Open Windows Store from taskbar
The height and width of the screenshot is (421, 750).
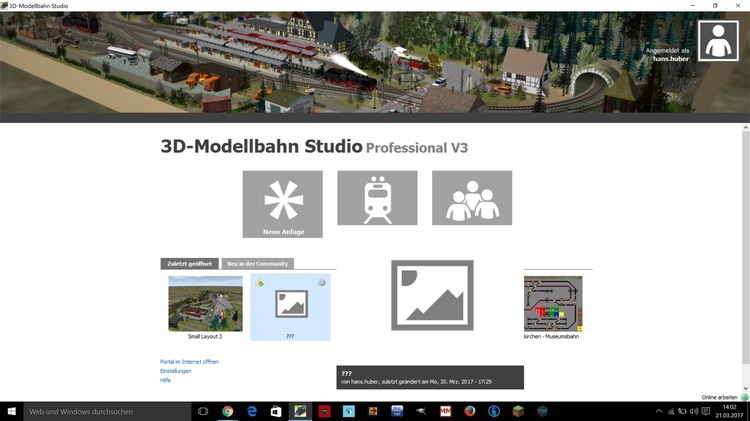pyautogui.click(x=276, y=411)
